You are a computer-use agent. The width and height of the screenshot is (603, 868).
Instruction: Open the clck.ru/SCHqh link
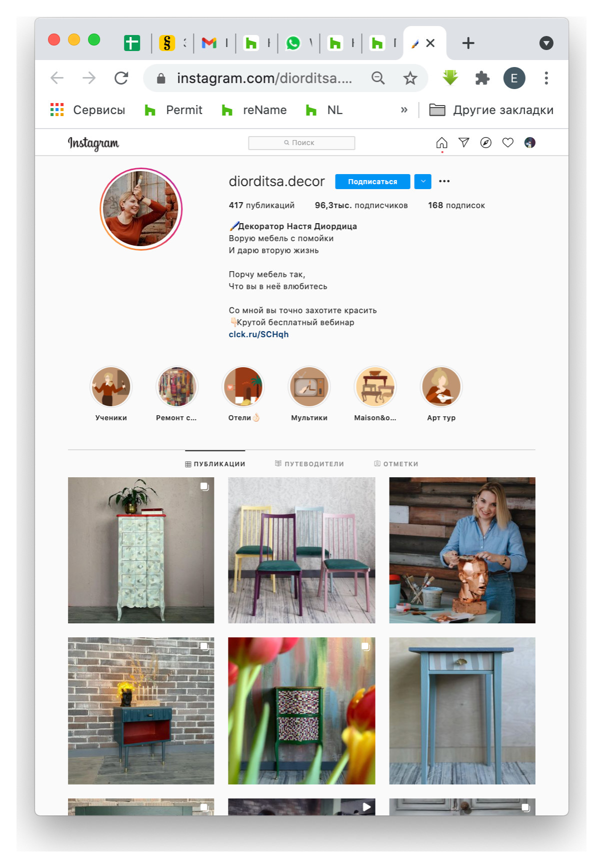pos(258,334)
